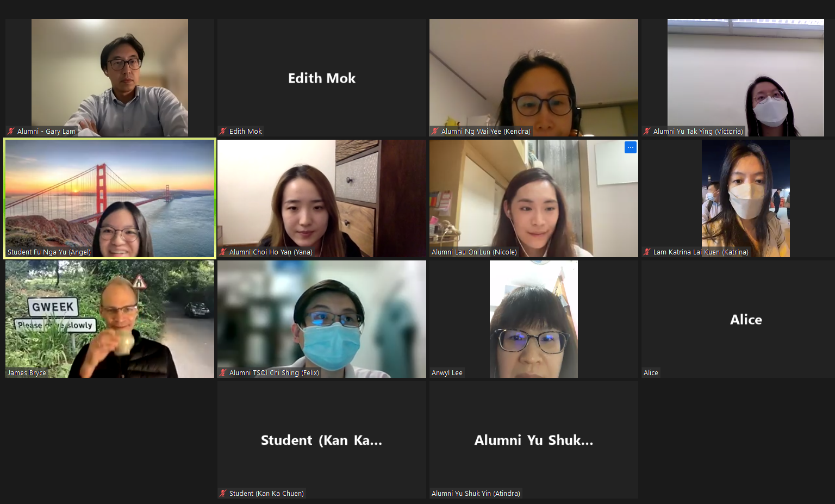Click muted microphone icon for Ng Wai Yee (Kendra)

click(x=435, y=132)
